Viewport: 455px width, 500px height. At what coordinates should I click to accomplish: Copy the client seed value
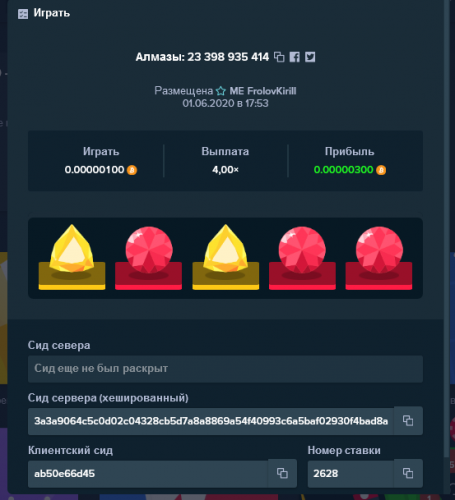click(282, 473)
